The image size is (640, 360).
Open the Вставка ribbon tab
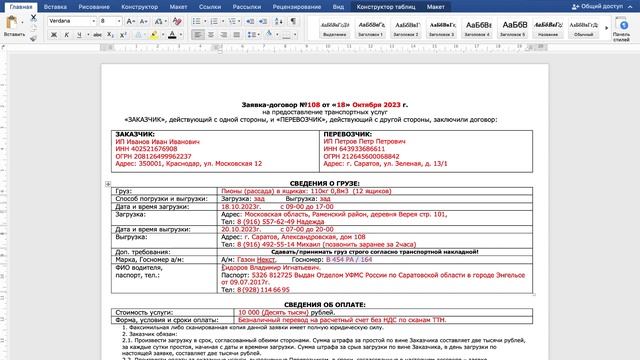click(x=55, y=7)
